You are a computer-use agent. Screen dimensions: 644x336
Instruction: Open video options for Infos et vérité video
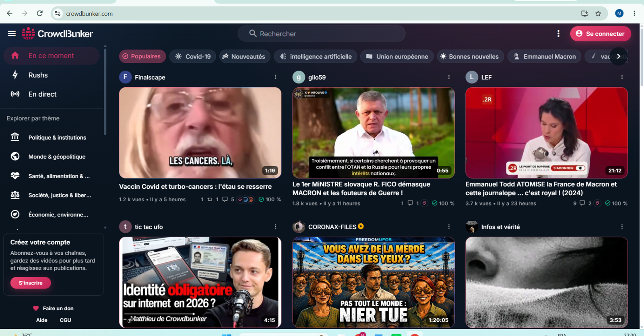coord(622,227)
